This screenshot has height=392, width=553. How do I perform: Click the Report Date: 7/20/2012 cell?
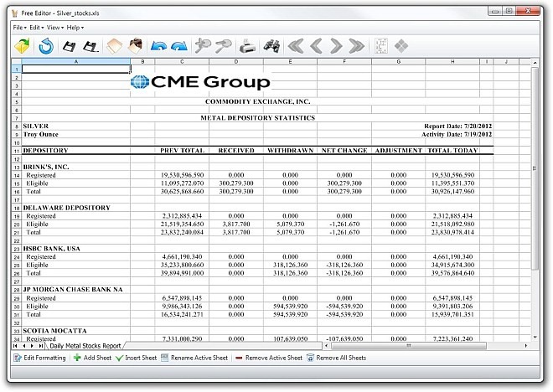point(457,126)
